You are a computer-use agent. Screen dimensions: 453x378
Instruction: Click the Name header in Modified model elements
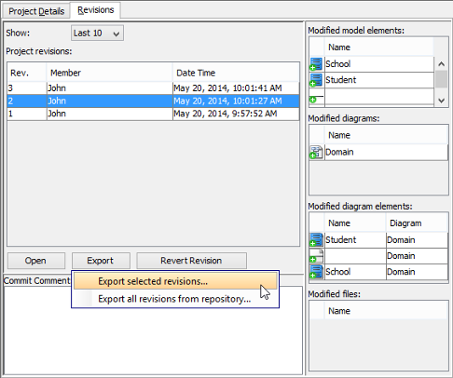pyautogui.click(x=379, y=47)
